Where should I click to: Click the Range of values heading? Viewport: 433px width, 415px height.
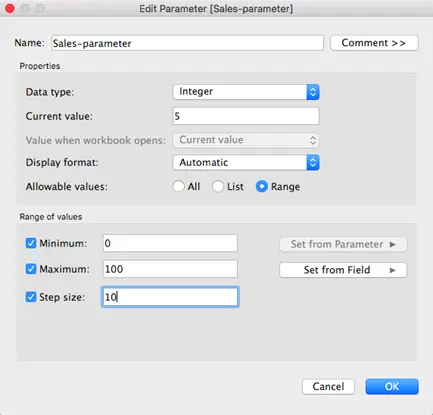coord(51,217)
